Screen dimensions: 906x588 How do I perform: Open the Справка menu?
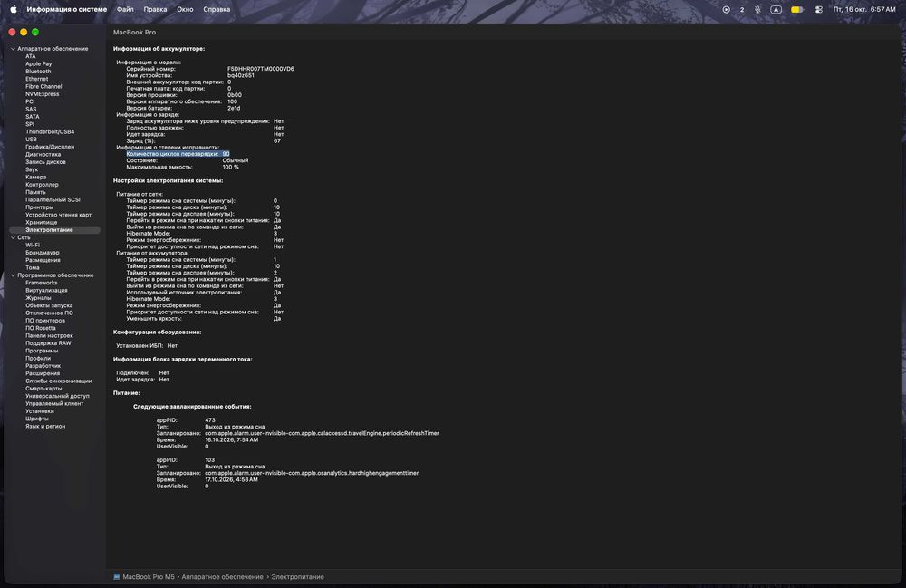tap(217, 9)
